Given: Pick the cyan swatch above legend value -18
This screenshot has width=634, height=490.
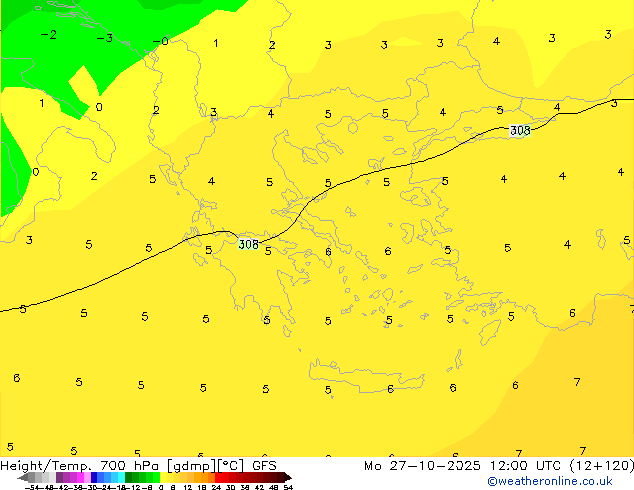Looking at the screenshot, I should coord(121,477).
